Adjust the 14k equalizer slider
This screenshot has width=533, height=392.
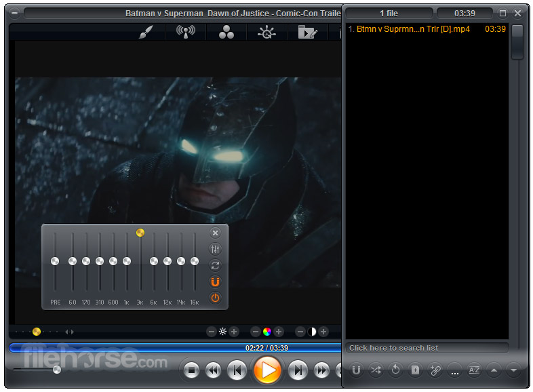[x=181, y=261]
